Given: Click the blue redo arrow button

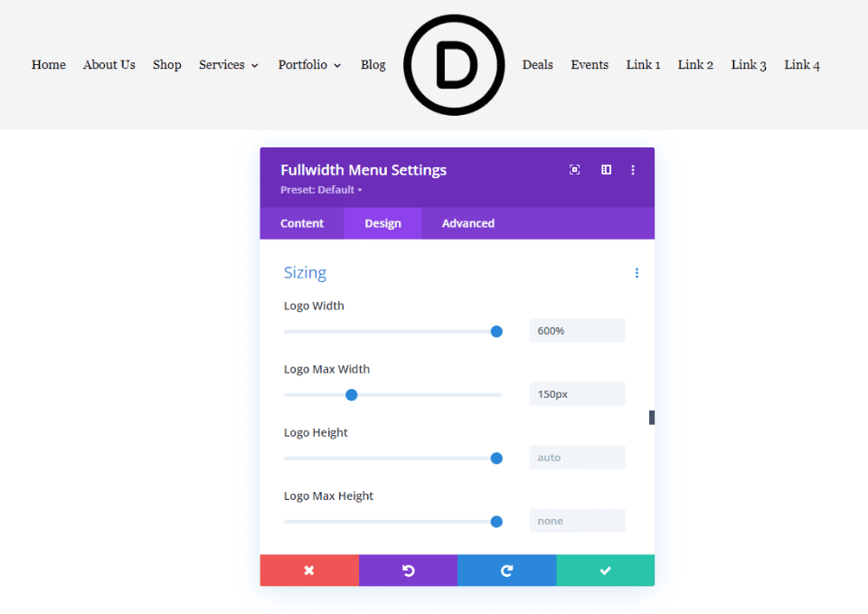Looking at the screenshot, I should 506,571.
